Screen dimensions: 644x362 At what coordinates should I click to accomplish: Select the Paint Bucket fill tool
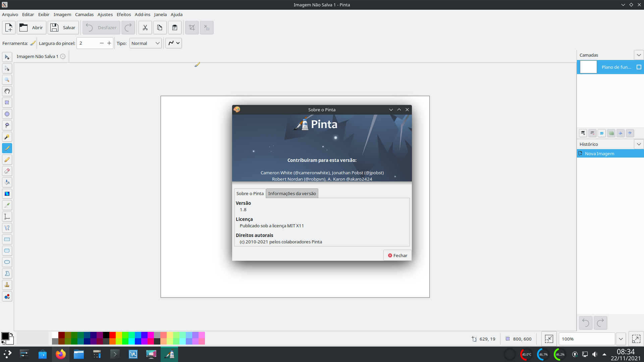7,182
